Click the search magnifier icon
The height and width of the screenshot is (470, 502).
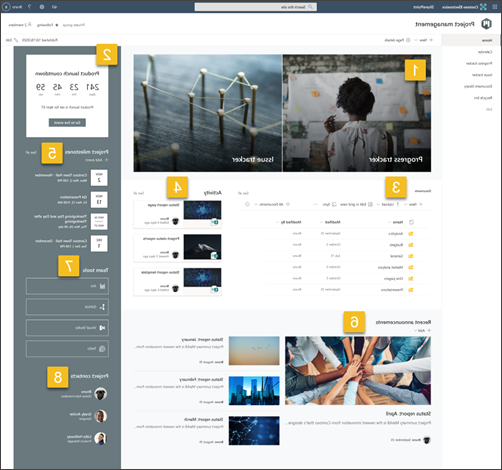pyautogui.click(x=310, y=7)
